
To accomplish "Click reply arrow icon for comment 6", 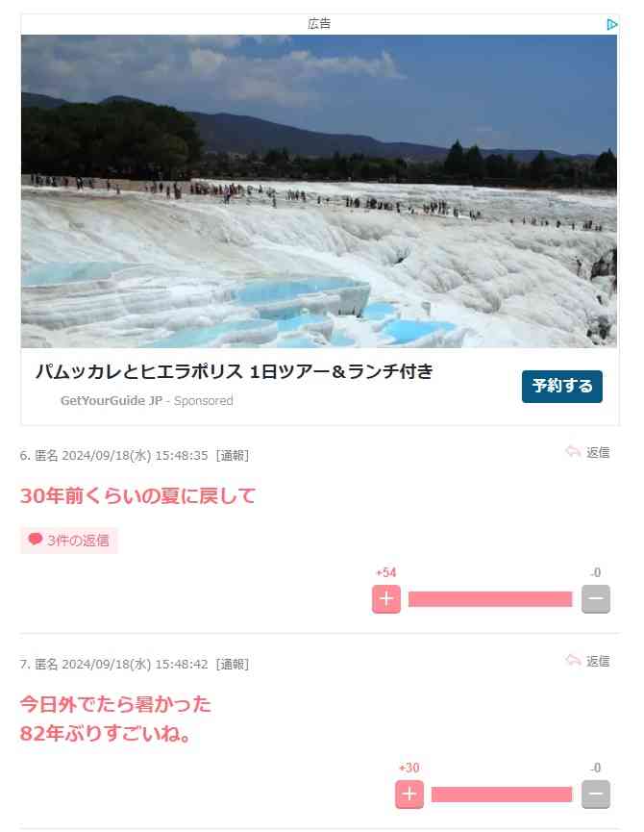I will click(573, 452).
